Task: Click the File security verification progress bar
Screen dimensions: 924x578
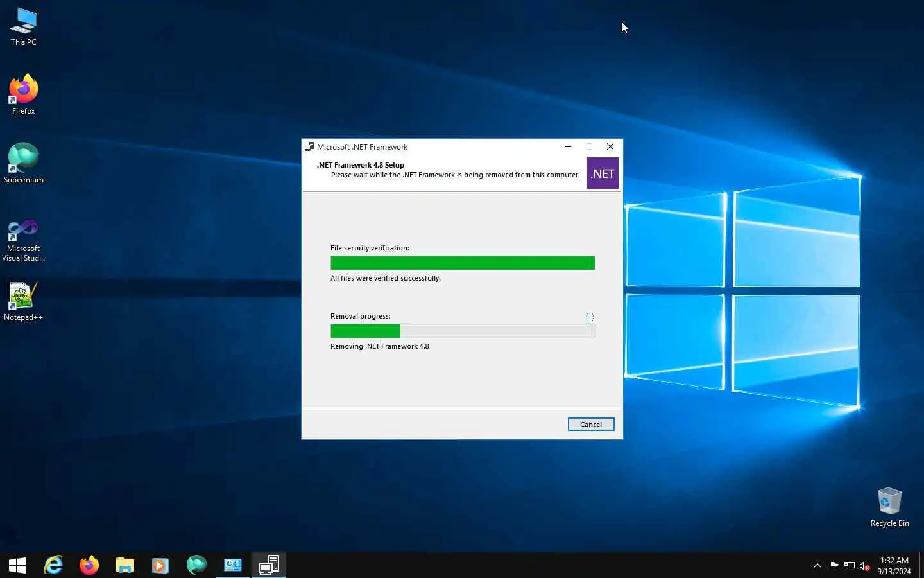Action: point(463,263)
